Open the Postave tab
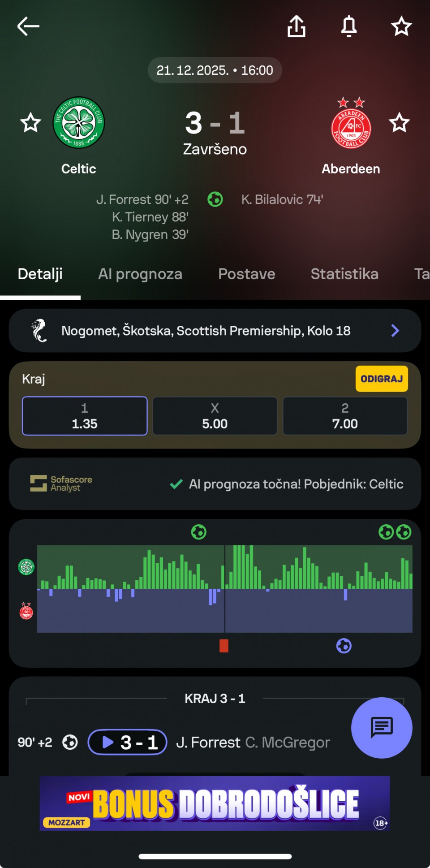The image size is (430, 868). click(247, 274)
